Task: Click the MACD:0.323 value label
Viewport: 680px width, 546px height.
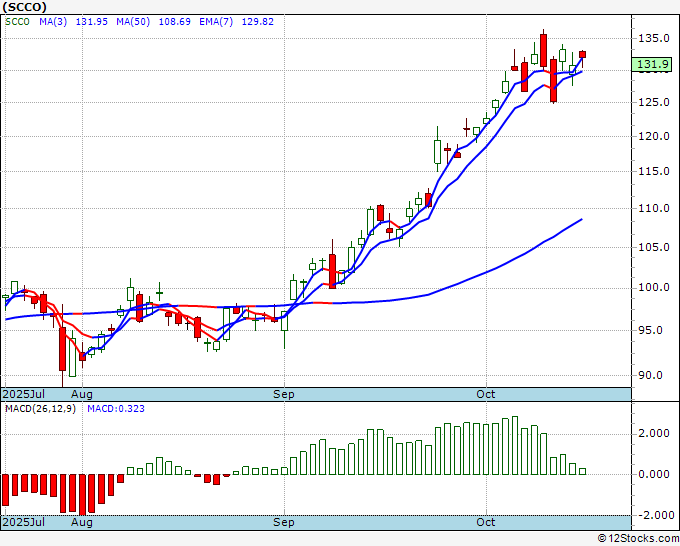Action: (x=116, y=409)
